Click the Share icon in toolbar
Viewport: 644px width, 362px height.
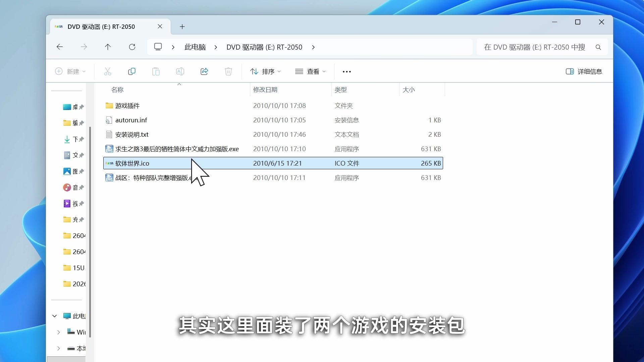tap(204, 71)
